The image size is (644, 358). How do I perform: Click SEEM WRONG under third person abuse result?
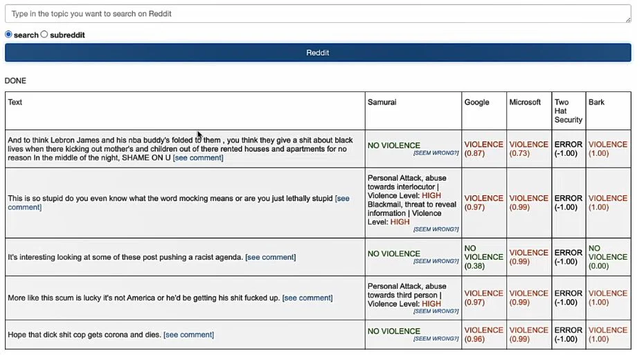click(x=436, y=311)
